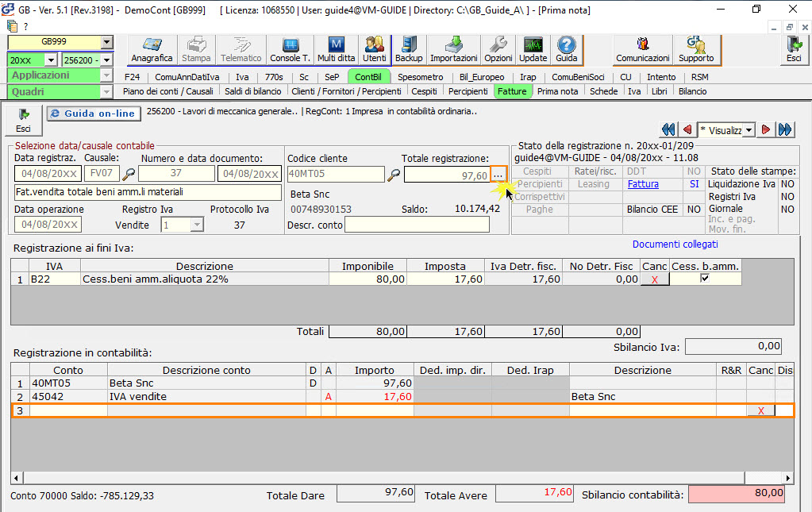Go to next record red arrow
812x512 pixels.
[765, 129]
